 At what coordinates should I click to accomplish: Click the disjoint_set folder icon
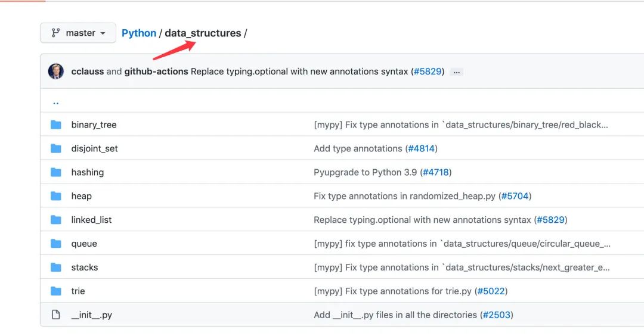[x=56, y=148]
